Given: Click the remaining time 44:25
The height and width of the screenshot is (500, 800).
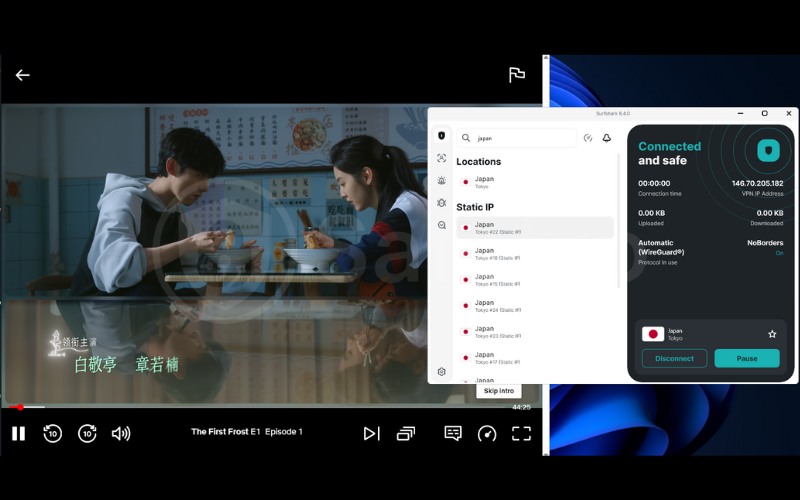Looking at the screenshot, I should click(521, 407).
